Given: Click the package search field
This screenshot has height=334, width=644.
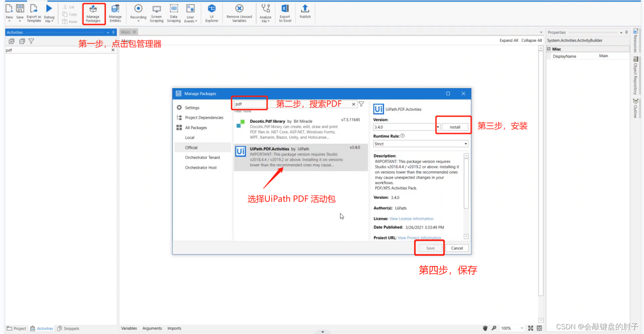Looking at the screenshot, I should (292, 104).
